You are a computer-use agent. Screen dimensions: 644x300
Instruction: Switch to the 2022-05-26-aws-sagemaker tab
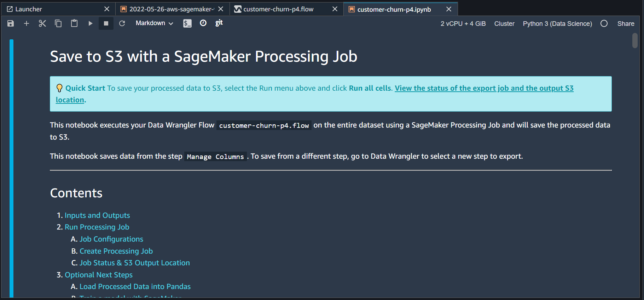click(172, 9)
